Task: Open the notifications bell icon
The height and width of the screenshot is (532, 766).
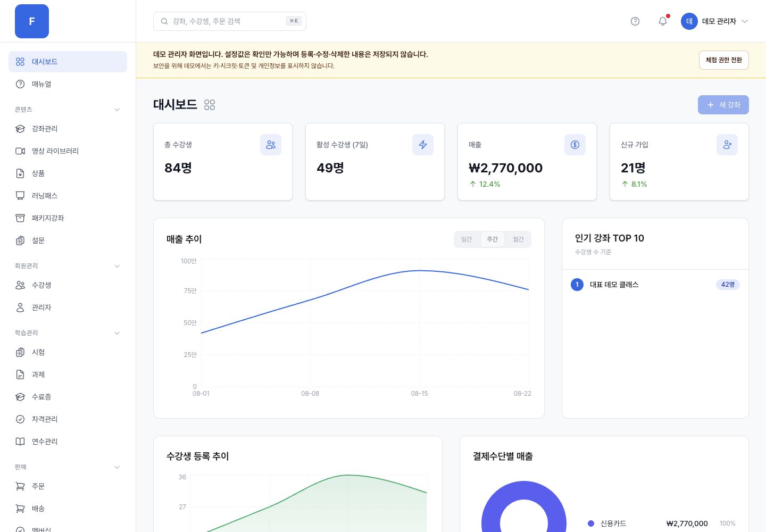Action: point(663,21)
